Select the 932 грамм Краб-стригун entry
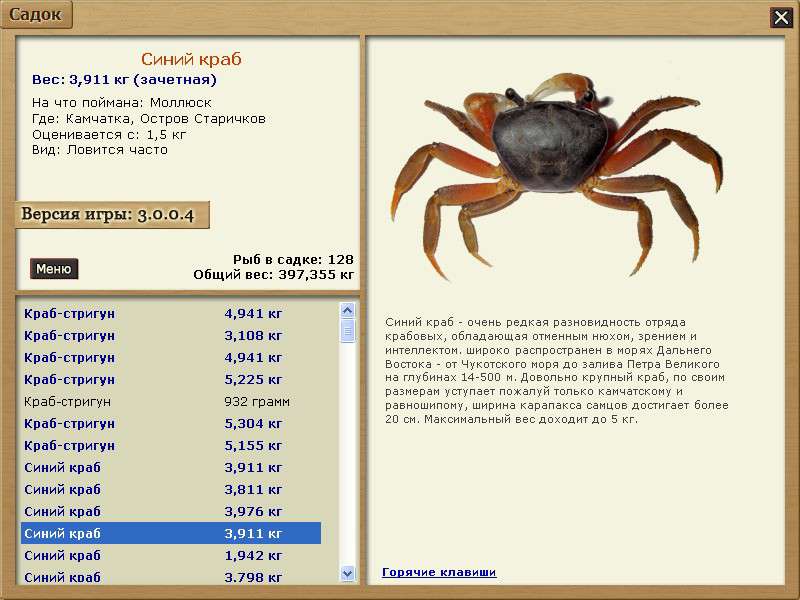 pos(170,402)
